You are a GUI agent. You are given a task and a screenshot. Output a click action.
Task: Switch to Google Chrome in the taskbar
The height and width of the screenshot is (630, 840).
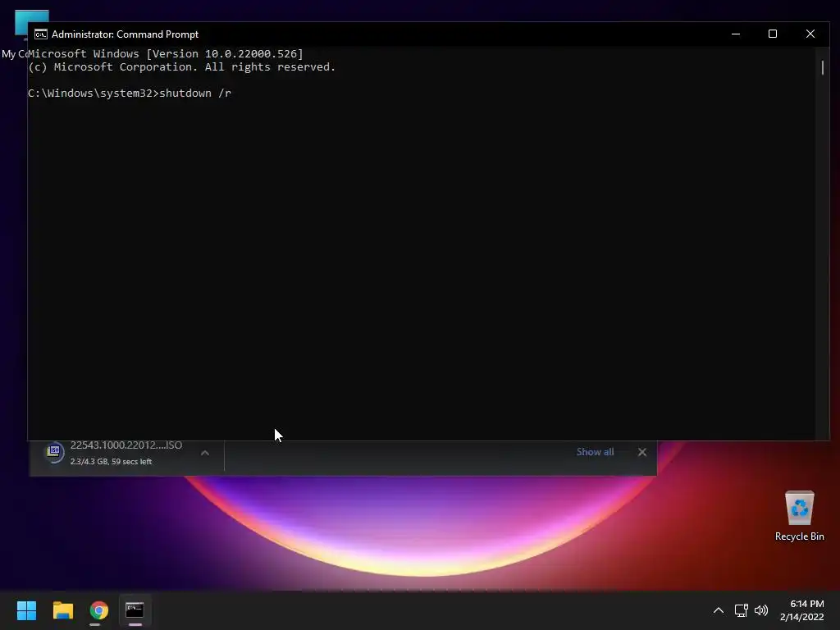tap(98, 610)
